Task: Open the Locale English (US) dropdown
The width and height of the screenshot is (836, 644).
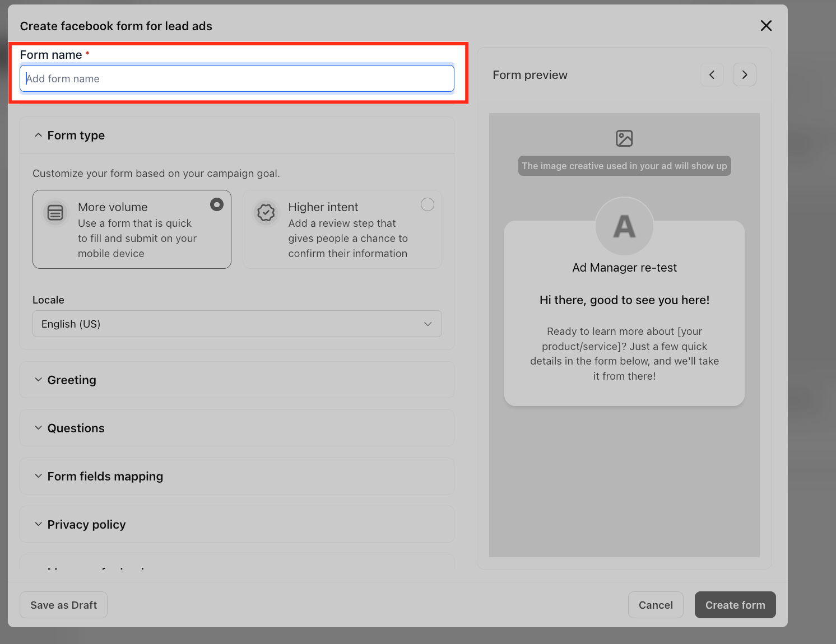Action: [x=237, y=324]
